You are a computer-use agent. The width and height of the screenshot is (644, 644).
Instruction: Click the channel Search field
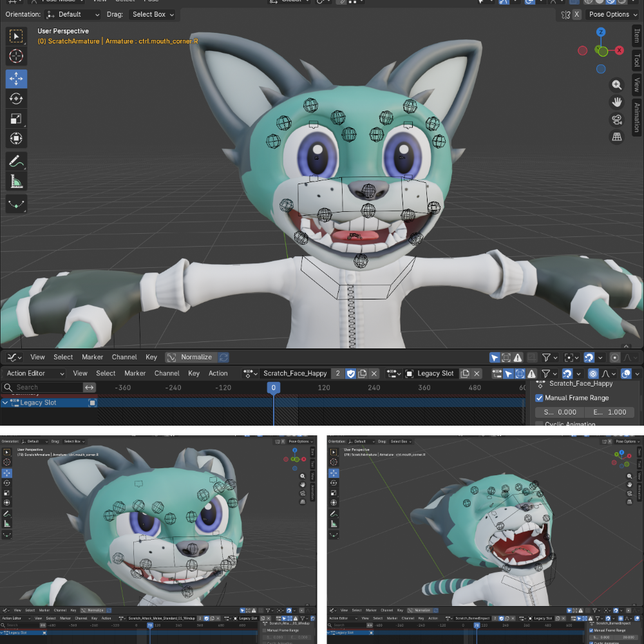(x=43, y=387)
